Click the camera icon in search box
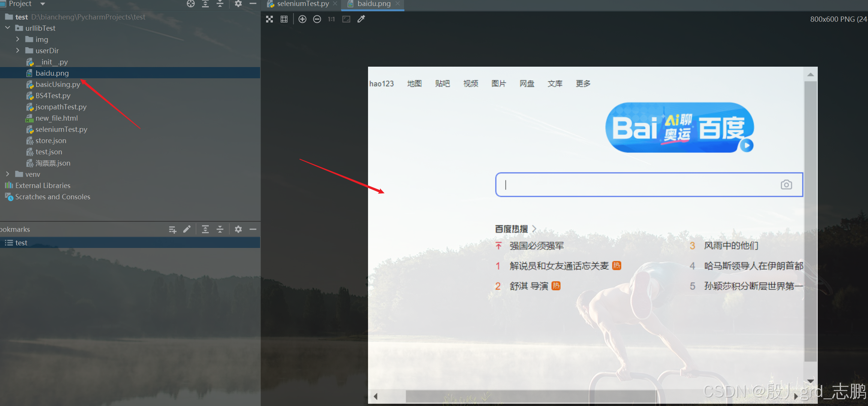The width and height of the screenshot is (868, 406). tap(787, 185)
